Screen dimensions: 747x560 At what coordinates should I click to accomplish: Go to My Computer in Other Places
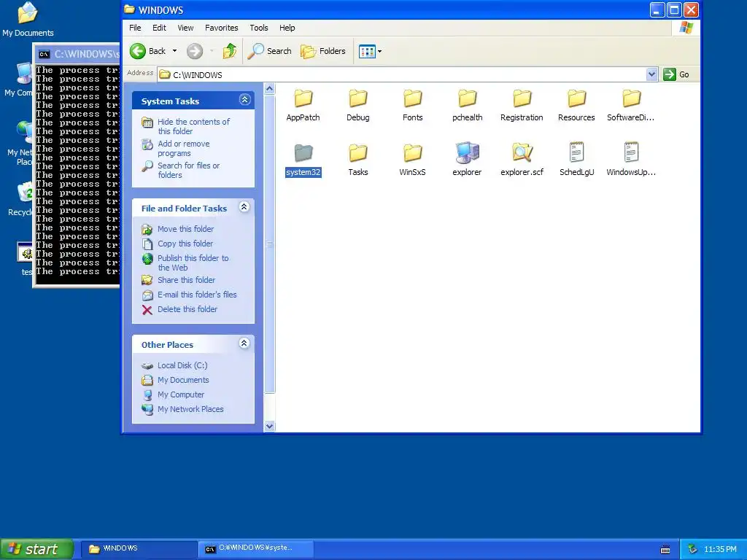(x=181, y=394)
